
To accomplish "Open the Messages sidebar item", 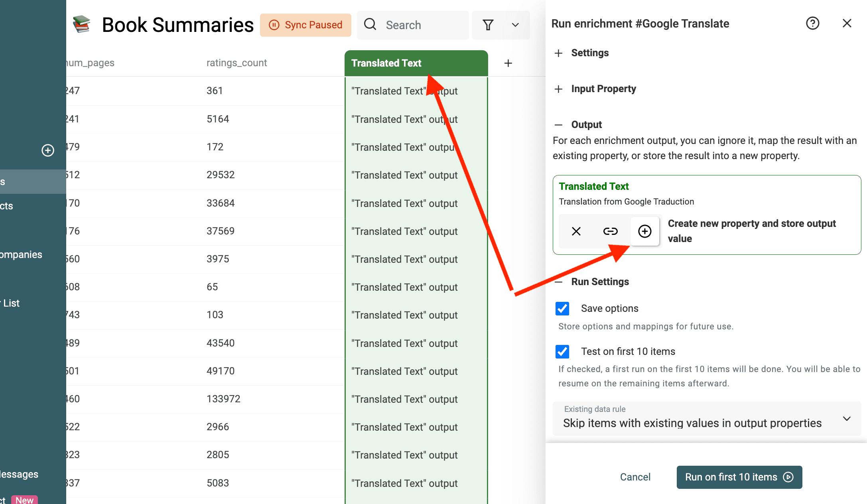I will [19, 474].
